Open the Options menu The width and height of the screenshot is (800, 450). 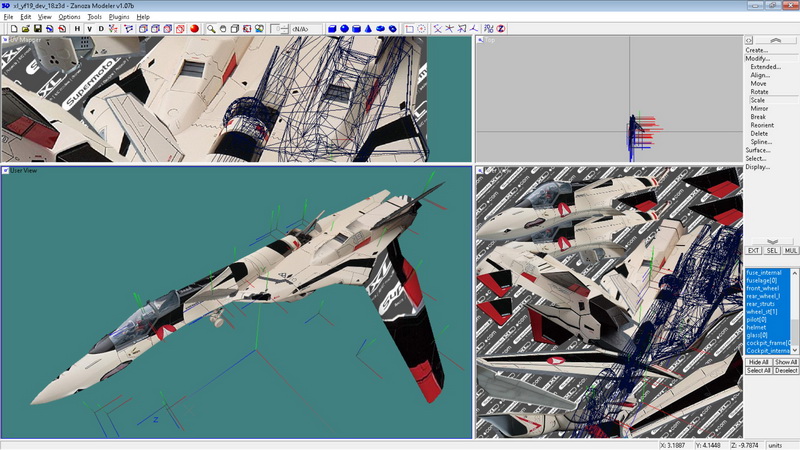[x=69, y=17]
